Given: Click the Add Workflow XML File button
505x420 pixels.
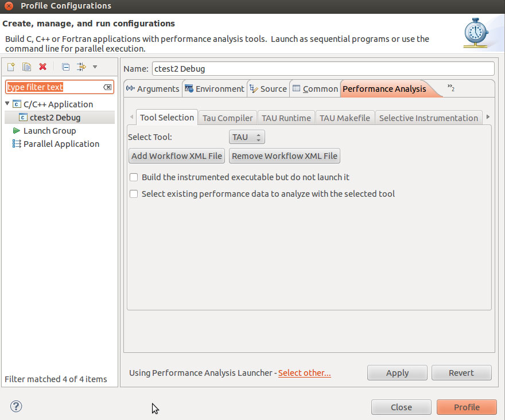Looking at the screenshot, I should (x=177, y=156).
